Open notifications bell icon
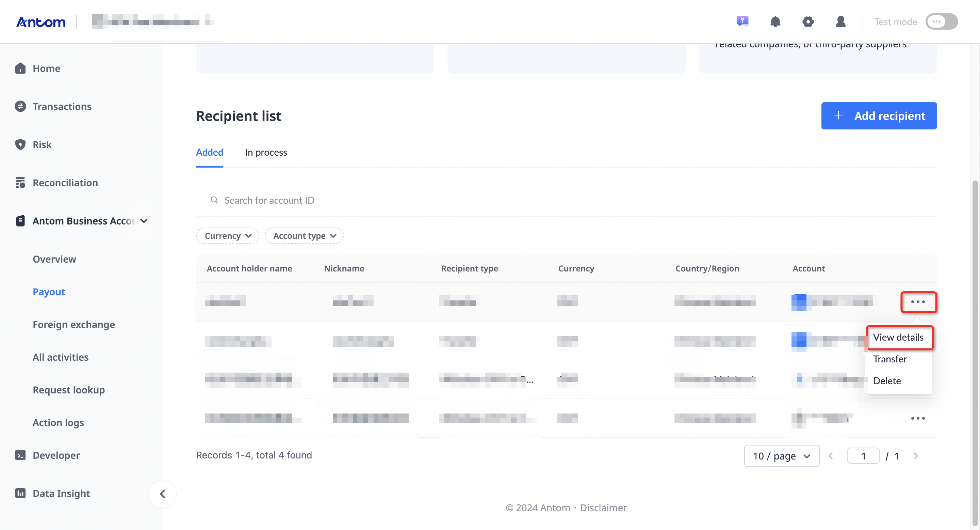 775,22
